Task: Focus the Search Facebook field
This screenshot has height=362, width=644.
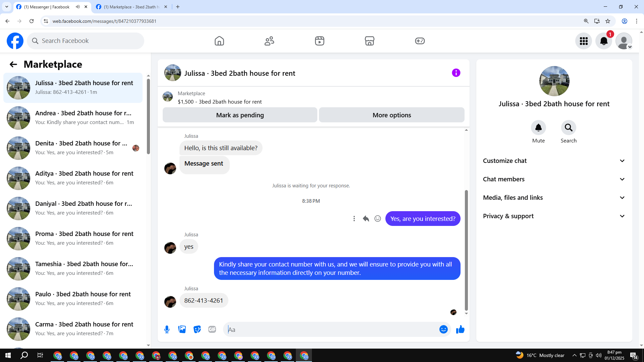Action: [x=86, y=41]
